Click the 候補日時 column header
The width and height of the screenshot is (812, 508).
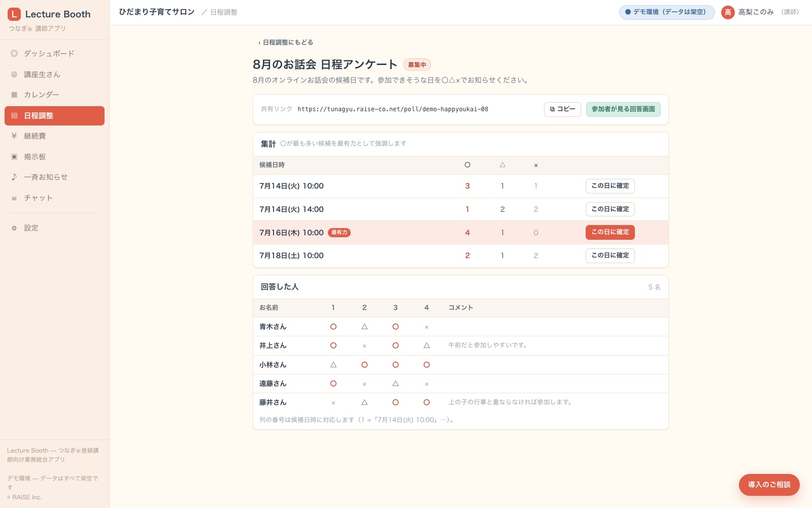tap(272, 165)
